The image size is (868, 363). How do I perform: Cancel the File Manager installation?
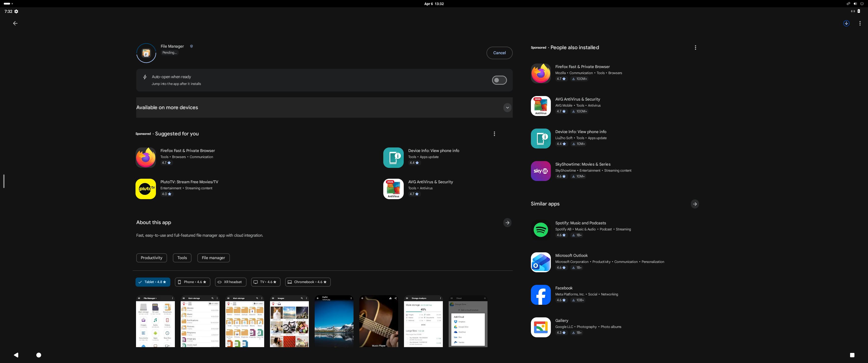pos(499,53)
